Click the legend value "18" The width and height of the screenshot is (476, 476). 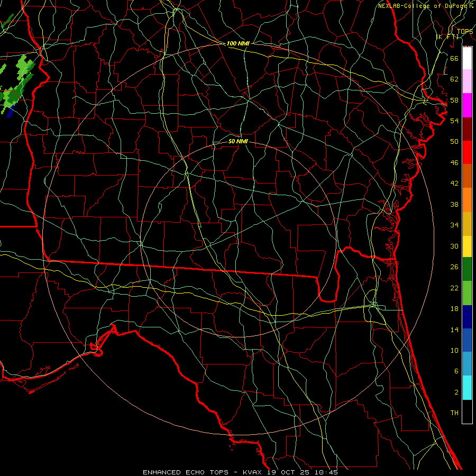coord(454,309)
